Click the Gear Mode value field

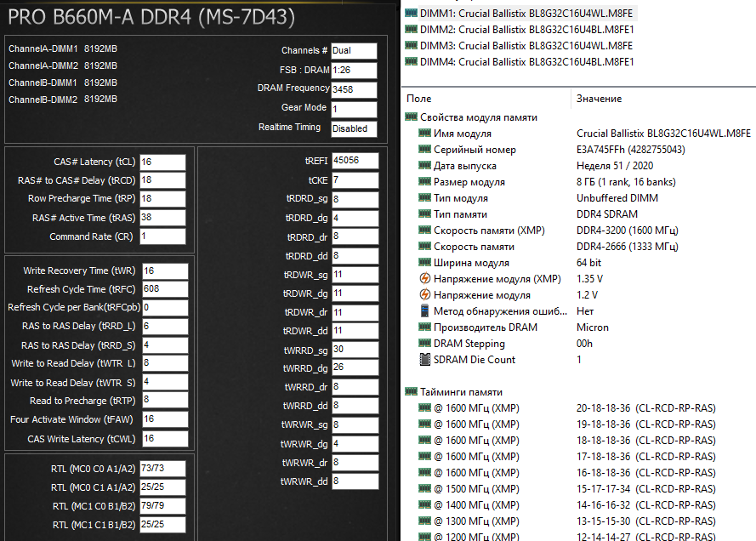click(354, 110)
